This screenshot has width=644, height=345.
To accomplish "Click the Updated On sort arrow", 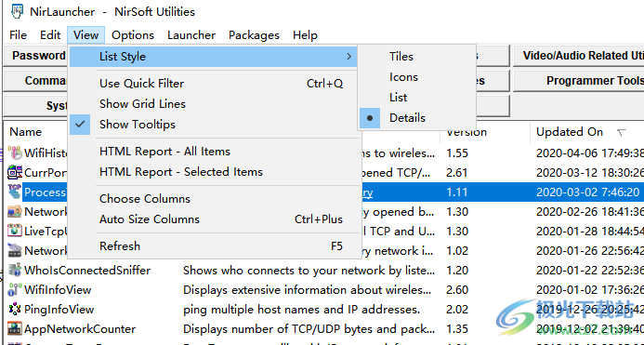I will (622, 132).
